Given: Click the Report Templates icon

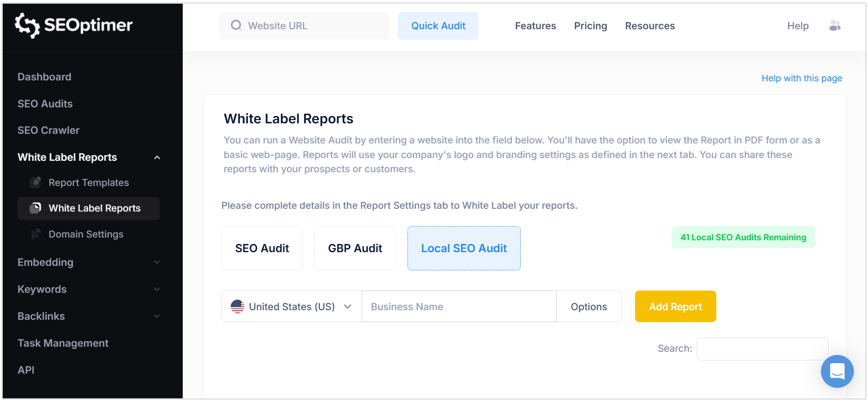Looking at the screenshot, I should (x=36, y=182).
